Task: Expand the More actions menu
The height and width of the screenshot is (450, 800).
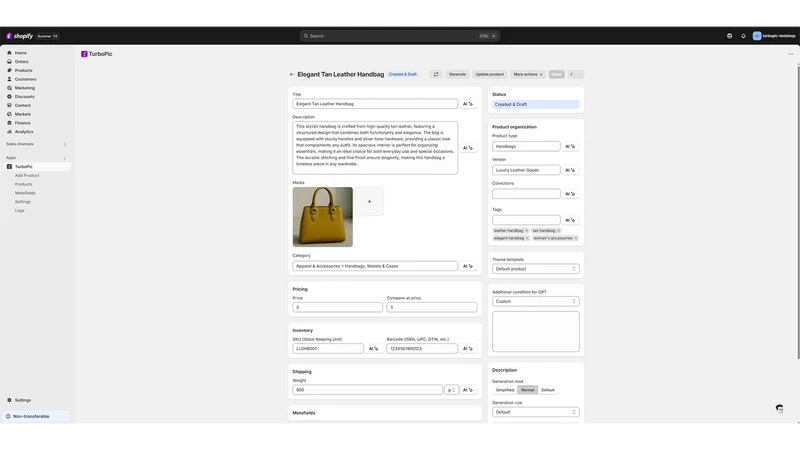Action: coord(528,74)
